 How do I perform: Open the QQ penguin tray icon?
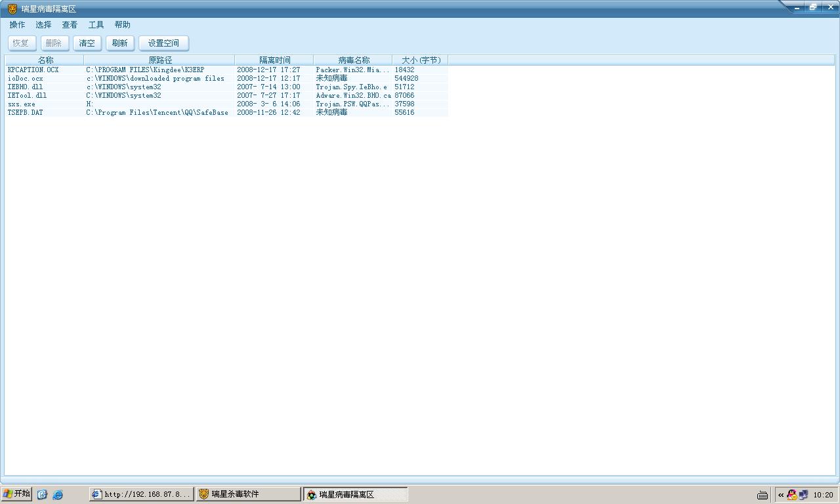[792, 495]
